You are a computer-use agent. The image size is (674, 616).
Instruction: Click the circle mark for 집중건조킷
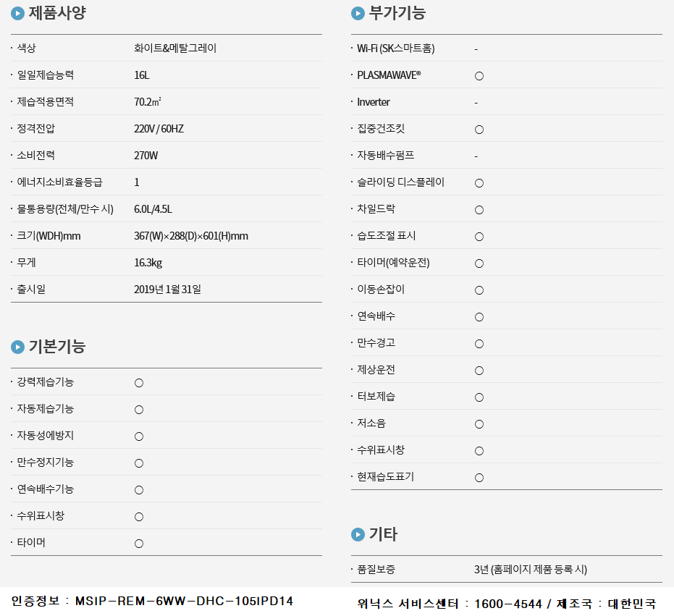coord(479,130)
